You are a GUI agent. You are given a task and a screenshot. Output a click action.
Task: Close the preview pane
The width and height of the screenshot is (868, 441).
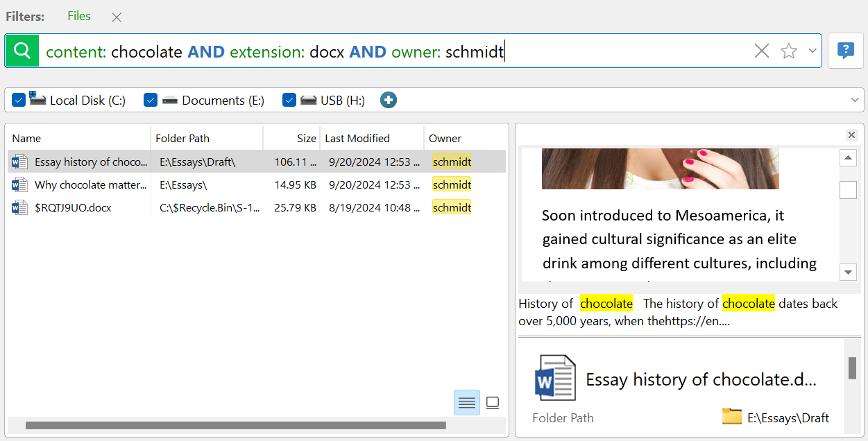click(x=851, y=135)
